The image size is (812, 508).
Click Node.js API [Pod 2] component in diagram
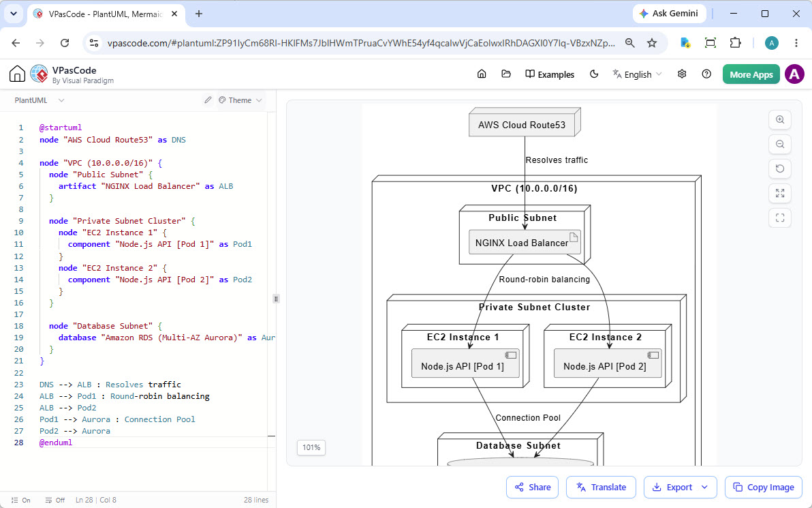(608, 363)
